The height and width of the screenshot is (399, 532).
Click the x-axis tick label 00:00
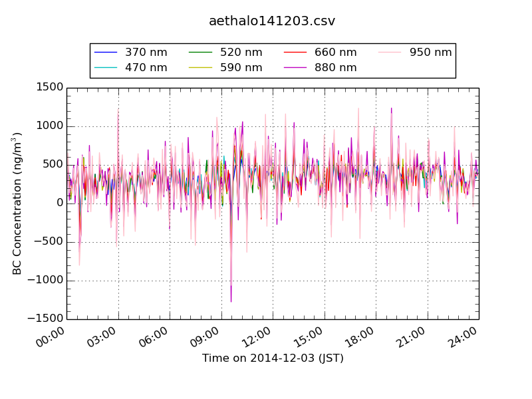pos(50,337)
